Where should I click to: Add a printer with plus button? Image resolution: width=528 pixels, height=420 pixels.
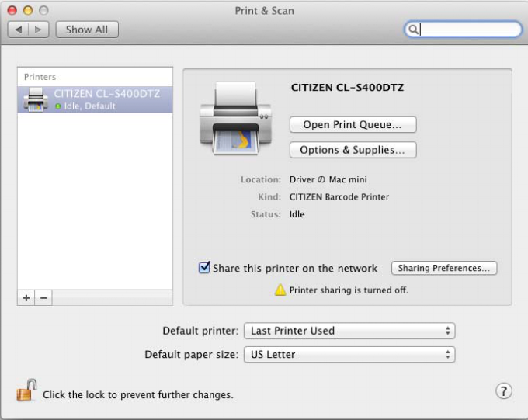coord(26,298)
